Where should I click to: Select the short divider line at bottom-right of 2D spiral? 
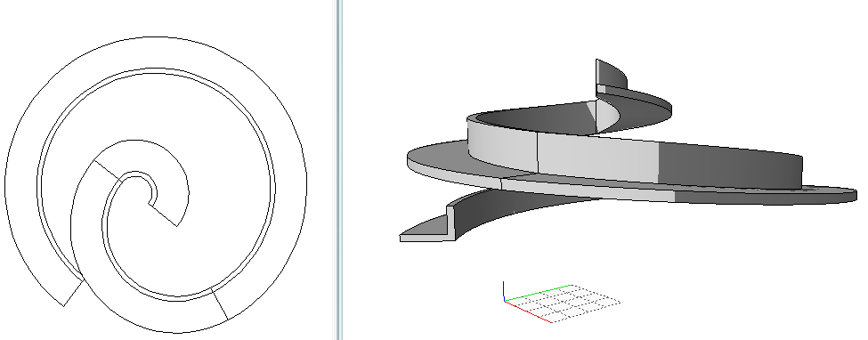[219, 304]
